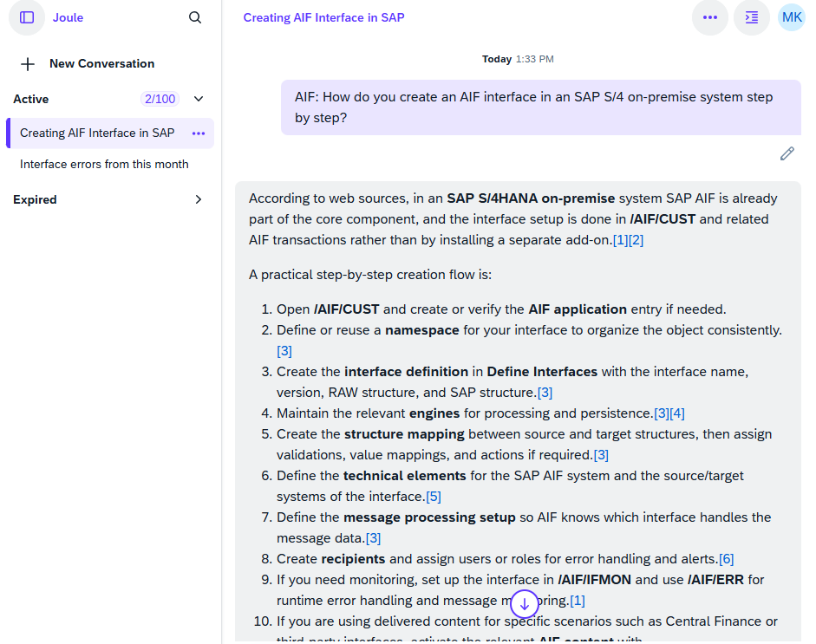Open citation [2] in intro paragraph
816x644 pixels.
point(636,240)
